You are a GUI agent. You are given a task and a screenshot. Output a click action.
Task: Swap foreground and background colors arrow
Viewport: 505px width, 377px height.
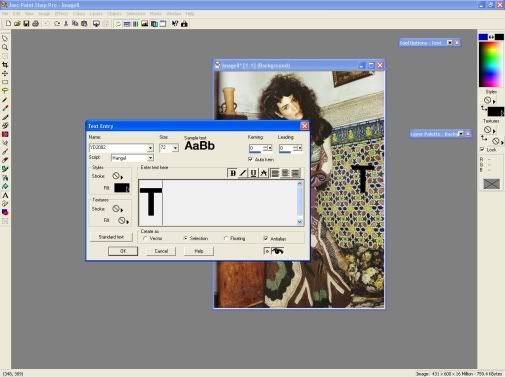point(491,37)
